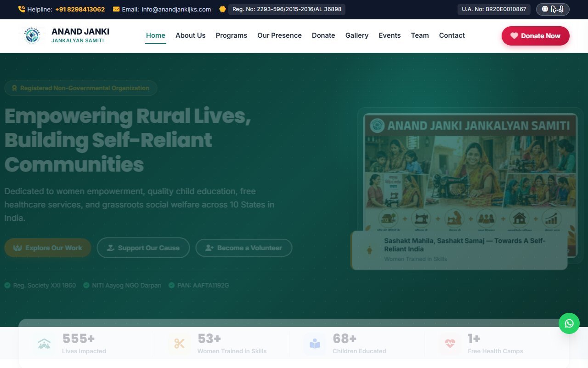Click the Reg. Society XXI 1860 text

45,285
